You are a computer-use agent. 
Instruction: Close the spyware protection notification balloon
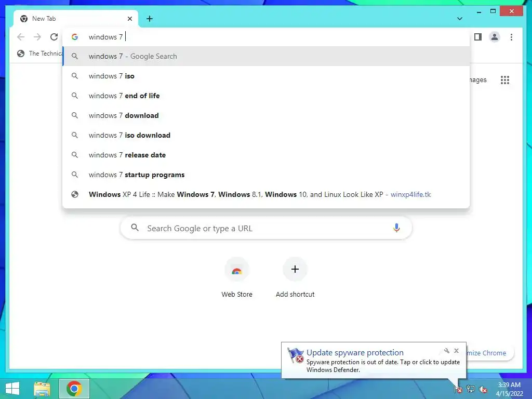pyautogui.click(x=456, y=351)
